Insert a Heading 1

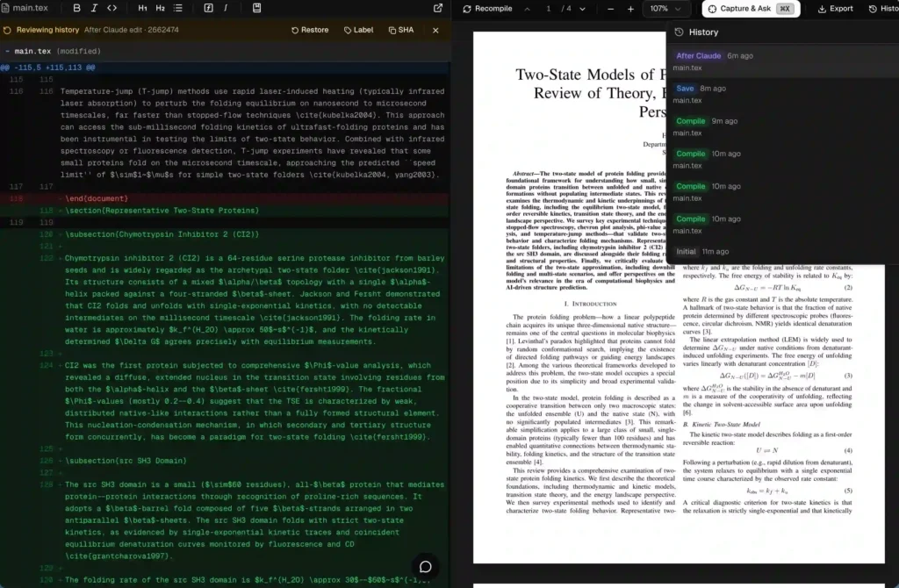141,7
